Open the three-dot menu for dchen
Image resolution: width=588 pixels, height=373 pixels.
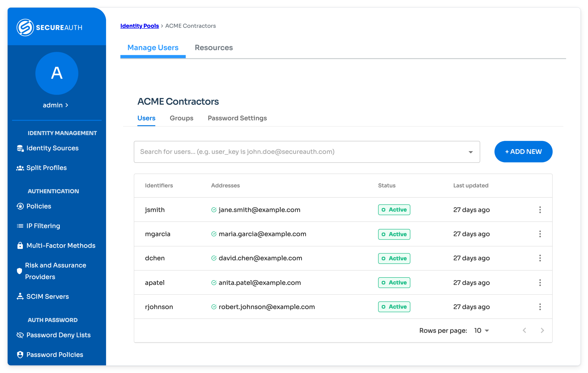540,258
